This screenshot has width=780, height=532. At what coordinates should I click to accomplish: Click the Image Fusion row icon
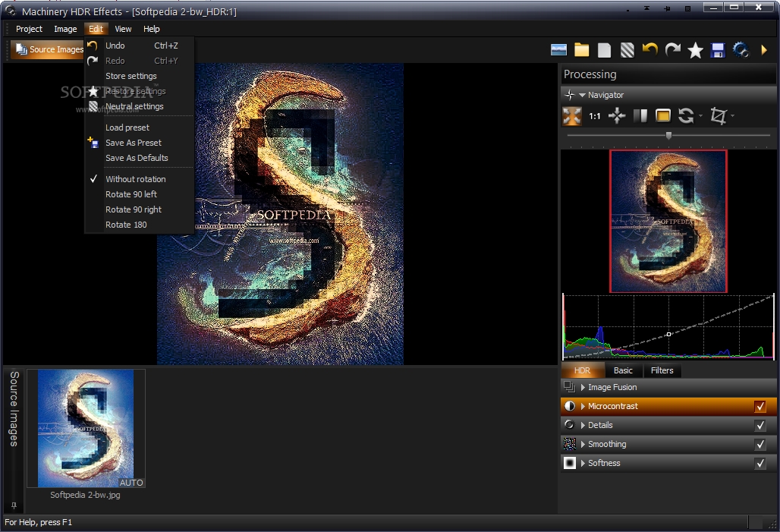pos(569,387)
